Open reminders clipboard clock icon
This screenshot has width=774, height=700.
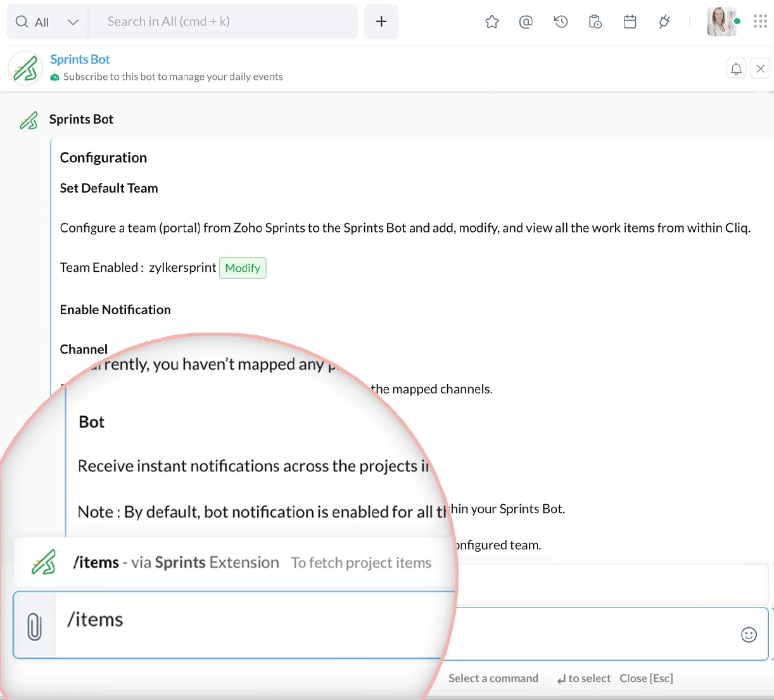click(595, 22)
